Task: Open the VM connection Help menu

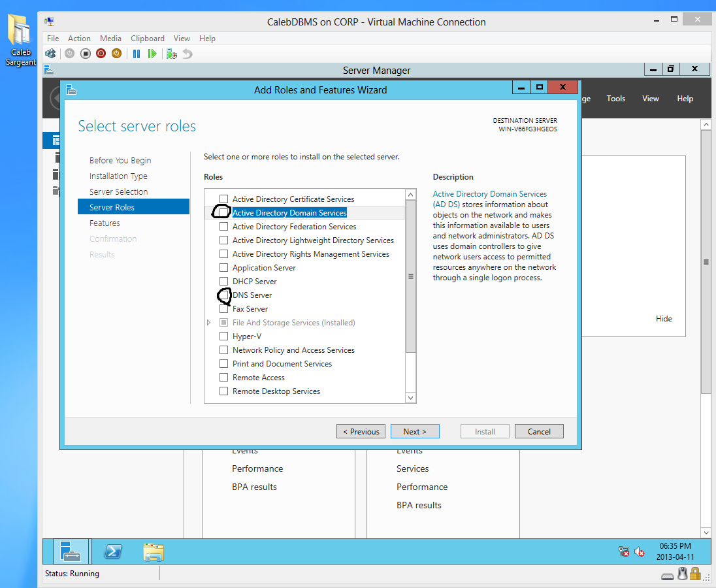Action: click(207, 39)
